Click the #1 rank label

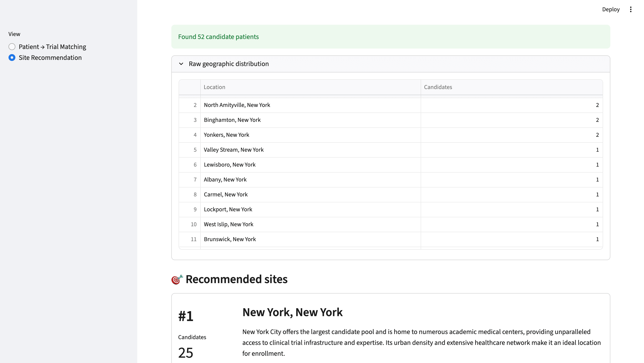186,316
